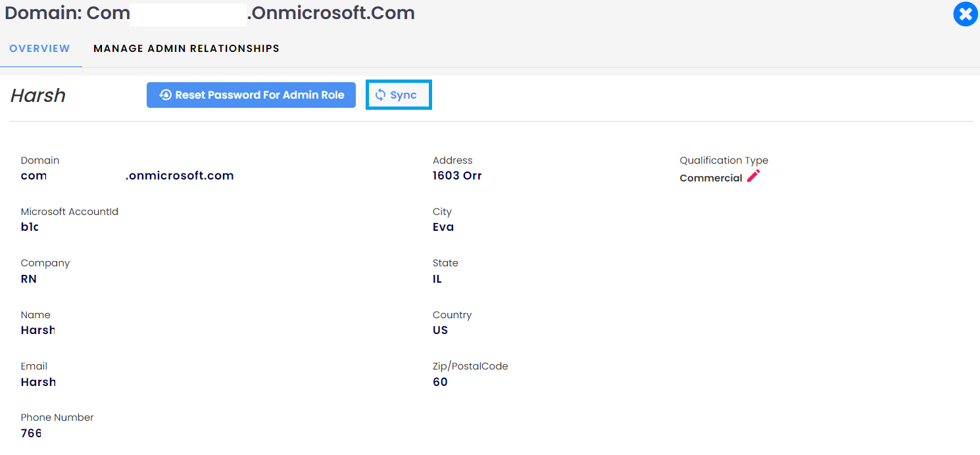Sync the customer domain data
This screenshot has width=980, height=455.
399,95
